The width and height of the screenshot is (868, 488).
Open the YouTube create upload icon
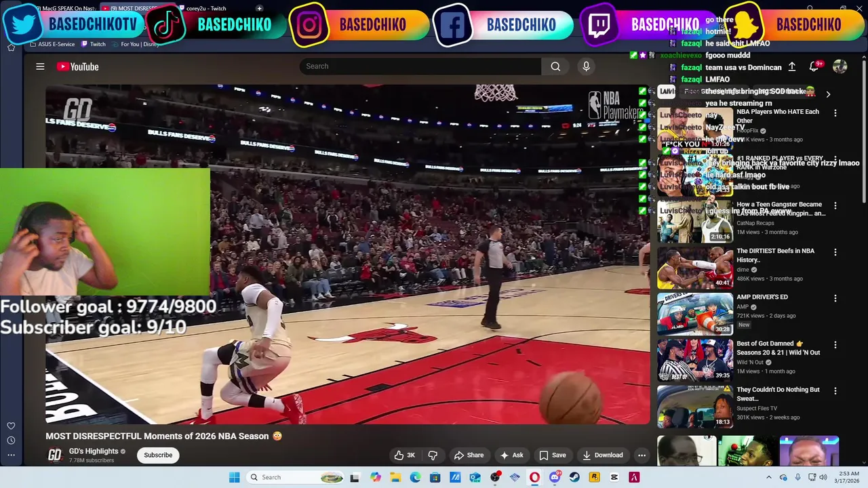coord(791,66)
